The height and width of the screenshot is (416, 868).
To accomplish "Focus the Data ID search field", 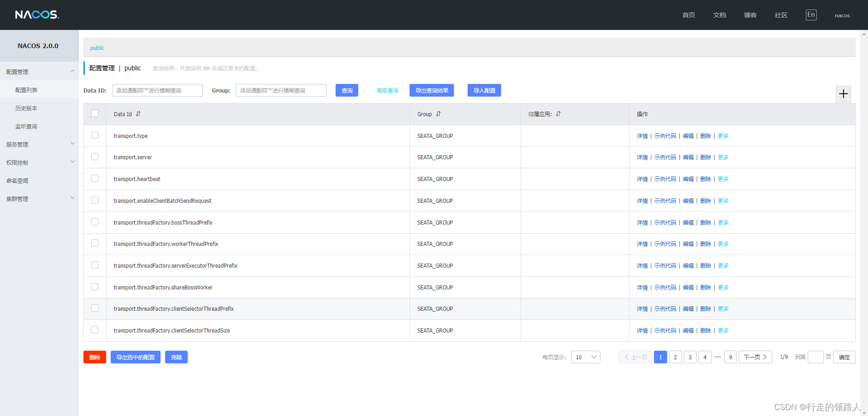I will tap(157, 90).
